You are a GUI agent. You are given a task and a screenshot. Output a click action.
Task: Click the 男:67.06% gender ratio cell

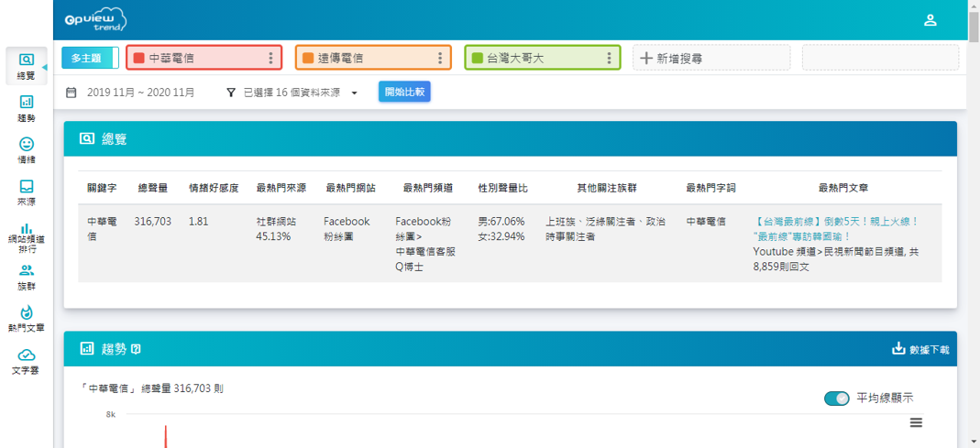pyautogui.click(x=501, y=221)
